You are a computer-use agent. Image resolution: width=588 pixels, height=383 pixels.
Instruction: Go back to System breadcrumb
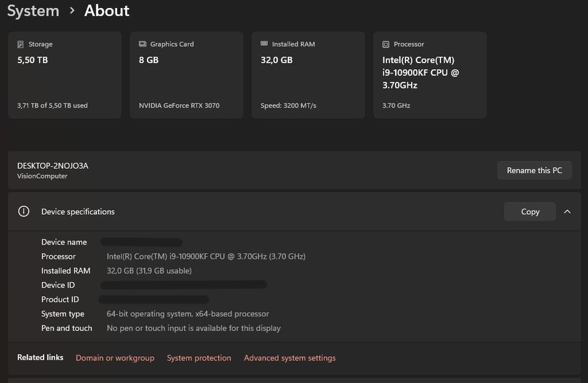click(33, 11)
